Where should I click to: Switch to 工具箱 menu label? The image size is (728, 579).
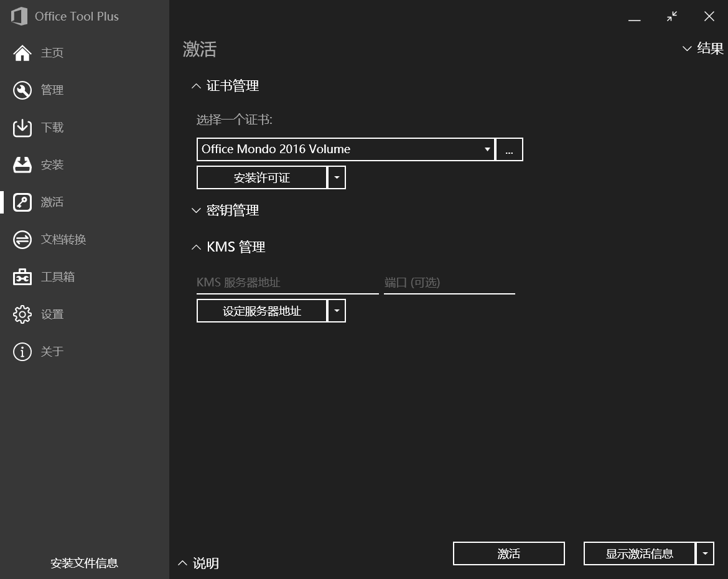(58, 277)
